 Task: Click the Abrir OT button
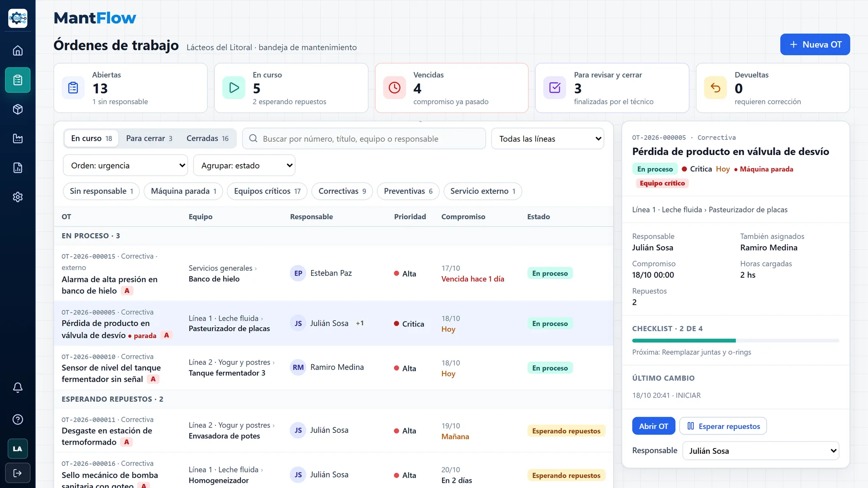(654, 426)
